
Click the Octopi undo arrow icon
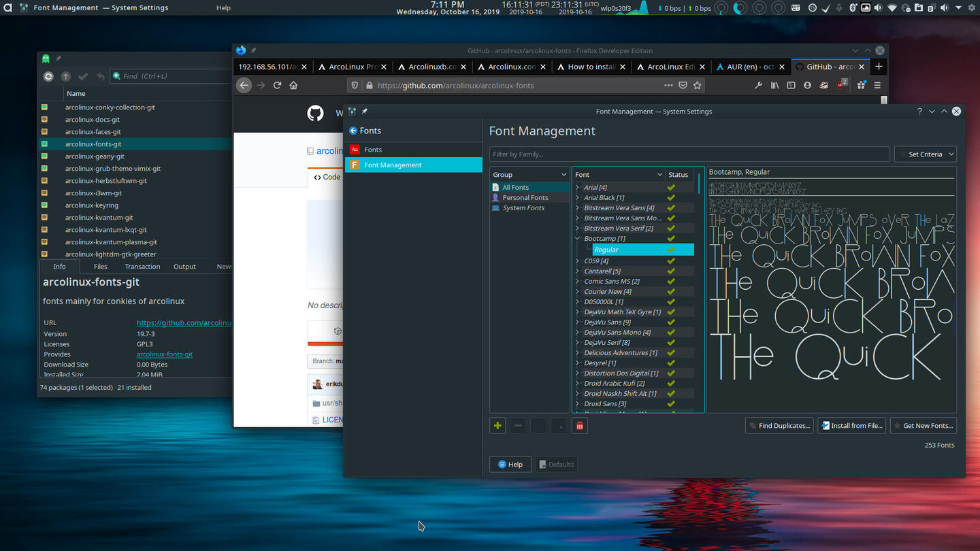101,76
